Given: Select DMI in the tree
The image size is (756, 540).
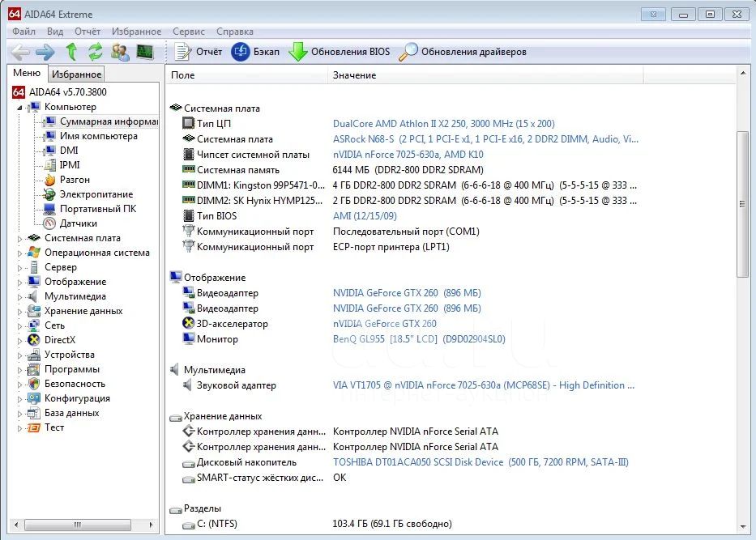Looking at the screenshot, I should 69,151.
